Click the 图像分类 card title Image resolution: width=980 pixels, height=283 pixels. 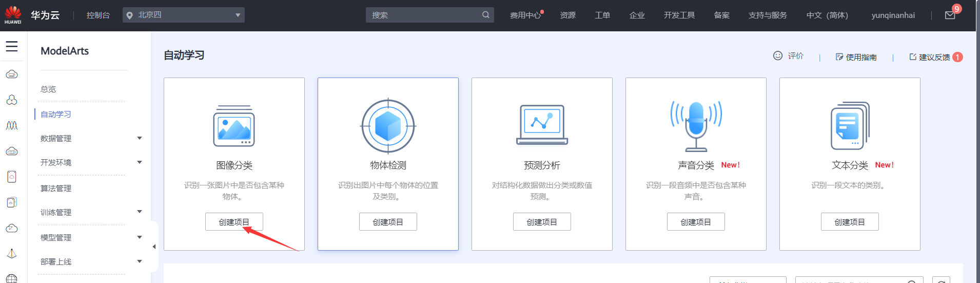click(234, 165)
